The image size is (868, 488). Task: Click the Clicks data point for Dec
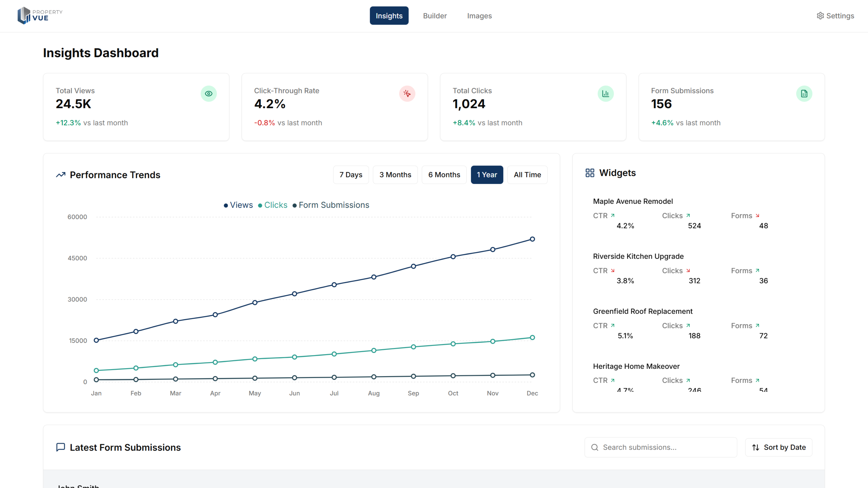532,338
